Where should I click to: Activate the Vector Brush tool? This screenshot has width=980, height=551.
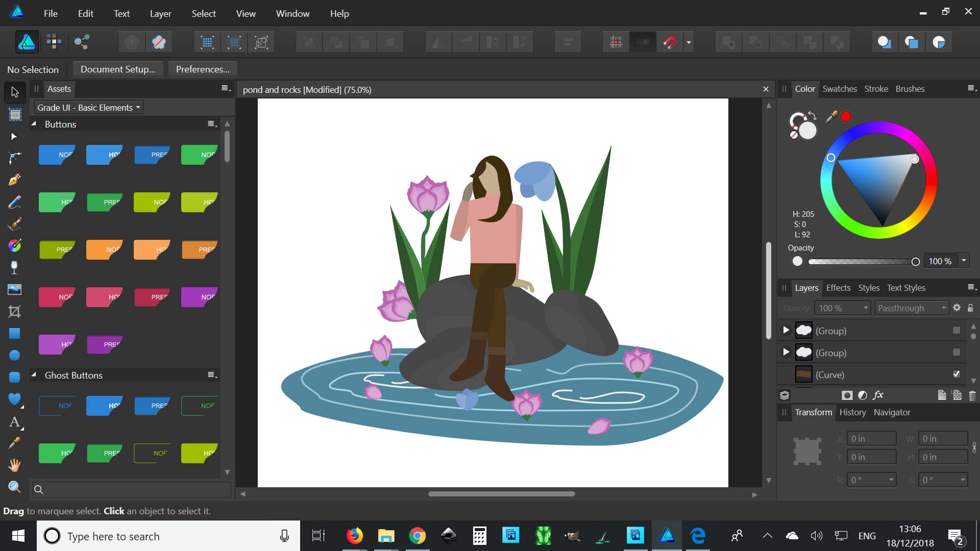coord(15,223)
